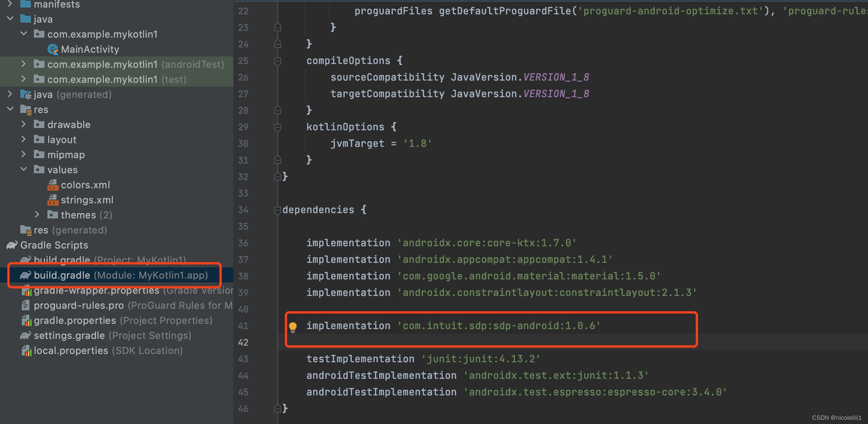Click the strings.xml file icon
The height and width of the screenshot is (424, 868).
coord(53,200)
